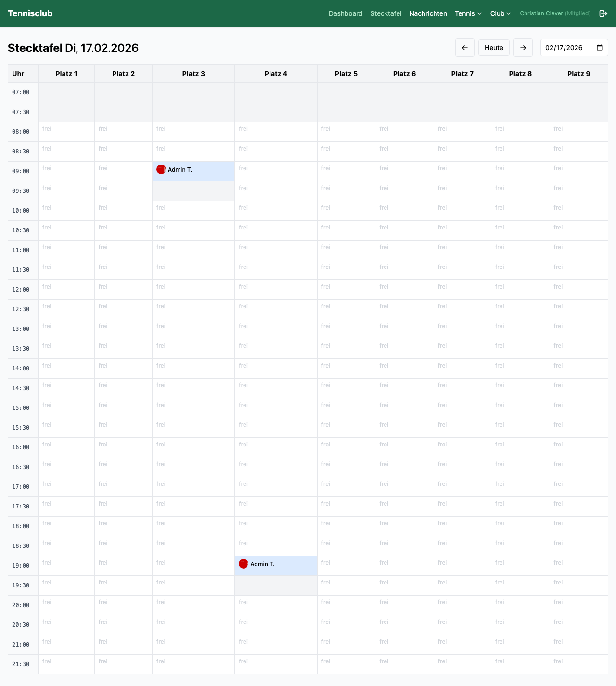Open the calendar picker icon in date field
The image size is (616, 686).
[x=600, y=48]
